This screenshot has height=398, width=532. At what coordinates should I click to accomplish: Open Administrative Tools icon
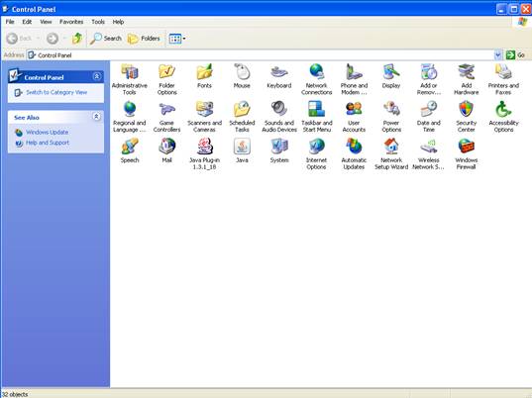point(129,72)
